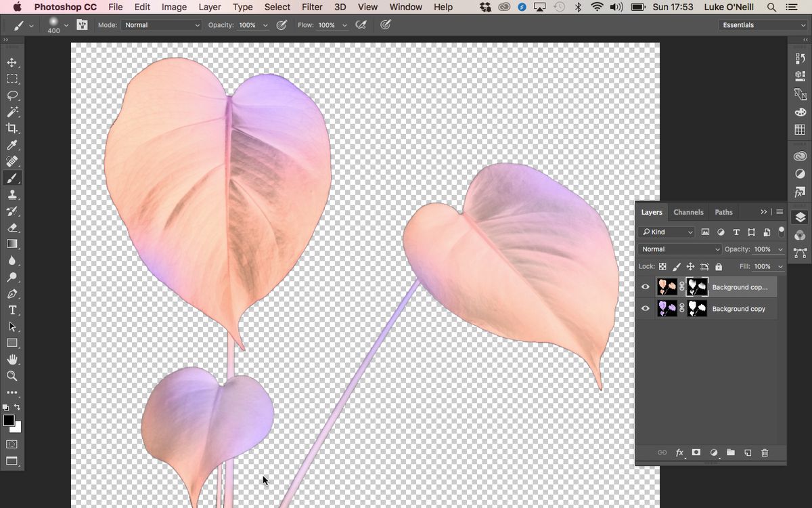Delete layer via trash icon
This screenshot has width=812, height=508.
tap(765, 452)
